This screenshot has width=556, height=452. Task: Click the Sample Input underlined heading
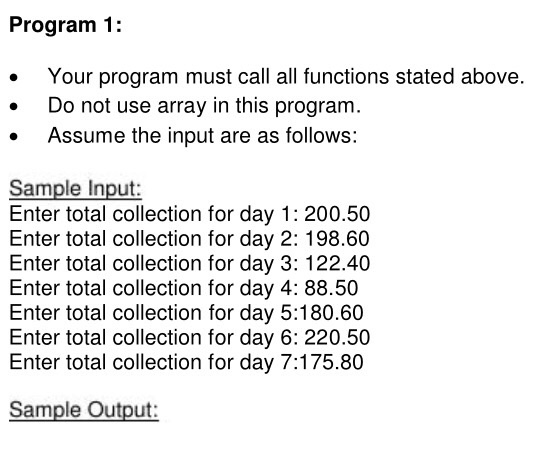(x=75, y=188)
